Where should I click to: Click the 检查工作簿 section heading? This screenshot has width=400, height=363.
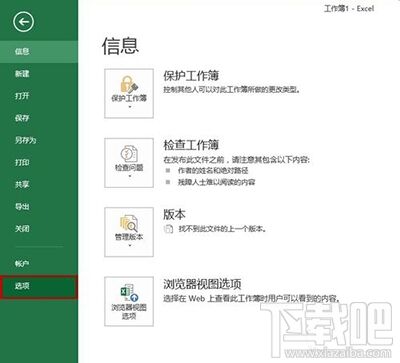coord(191,145)
